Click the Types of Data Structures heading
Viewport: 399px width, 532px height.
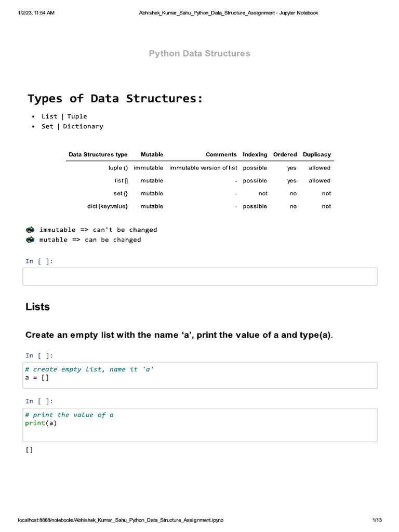[115, 99]
